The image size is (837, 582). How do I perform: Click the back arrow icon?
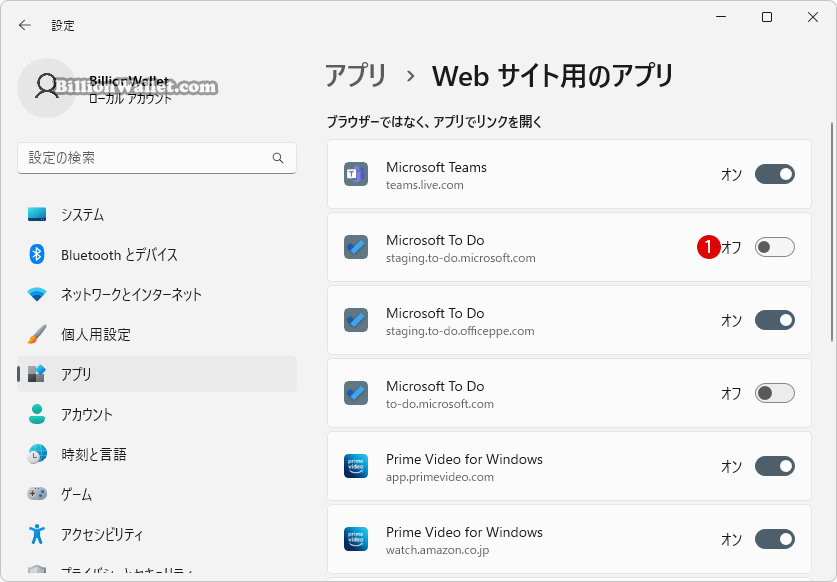[25, 25]
